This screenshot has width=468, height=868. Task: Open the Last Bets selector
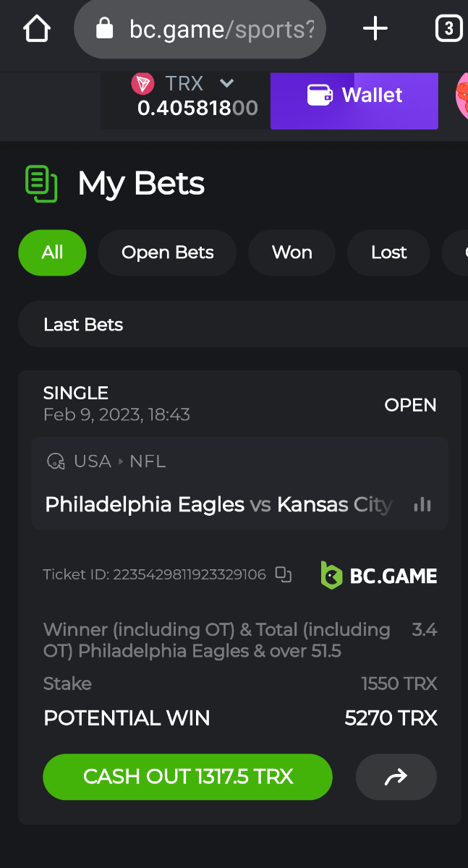tap(243, 324)
